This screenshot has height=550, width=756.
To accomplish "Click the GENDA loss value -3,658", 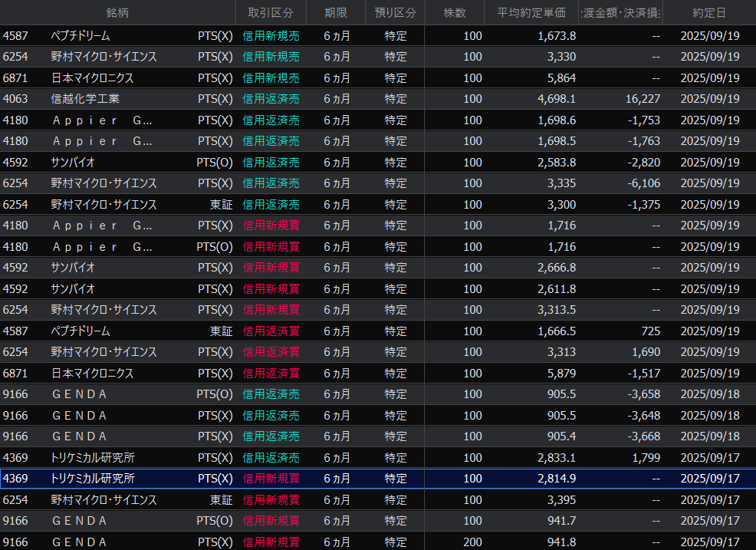I will point(643,394).
